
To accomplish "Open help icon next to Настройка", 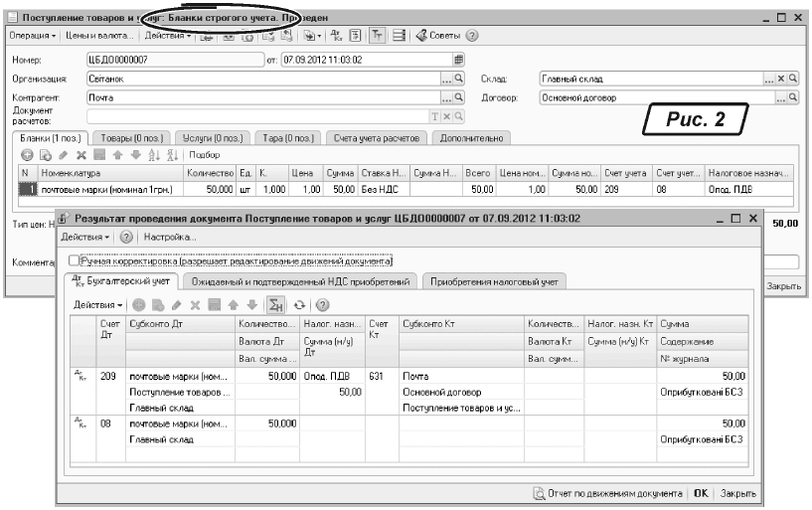I will tap(126, 238).
